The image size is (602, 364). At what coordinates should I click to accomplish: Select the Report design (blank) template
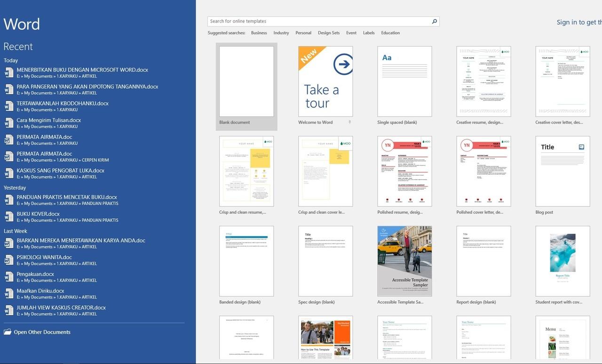[x=483, y=261]
